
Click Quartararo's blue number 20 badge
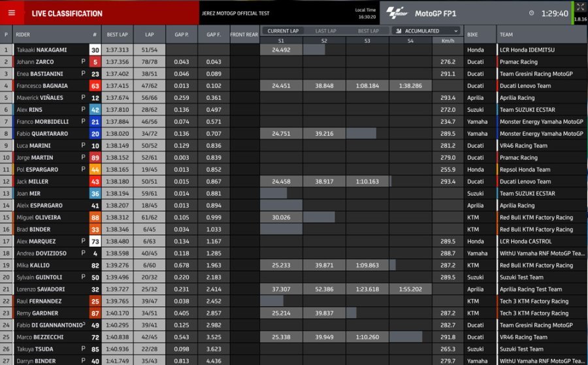pyautogui.click(x=95, y=133)
